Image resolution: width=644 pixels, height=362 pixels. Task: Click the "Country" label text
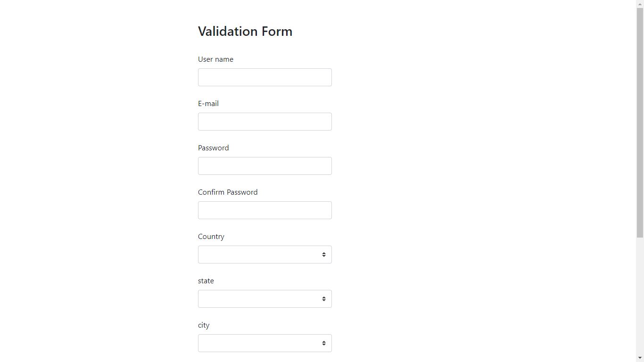(211, 237)
